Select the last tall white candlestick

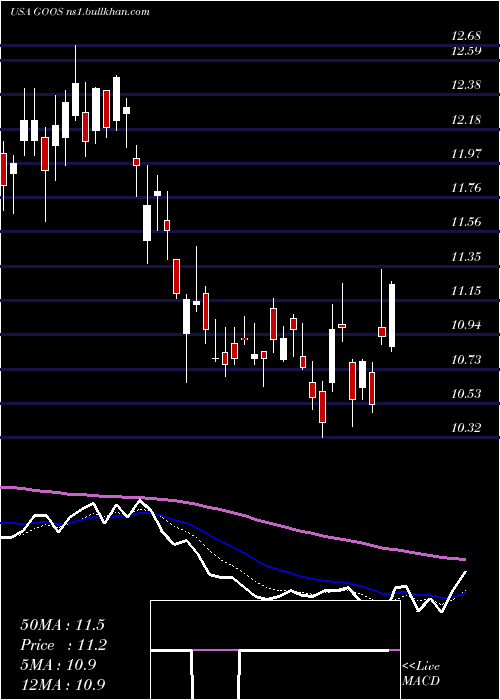coord(392,316)
